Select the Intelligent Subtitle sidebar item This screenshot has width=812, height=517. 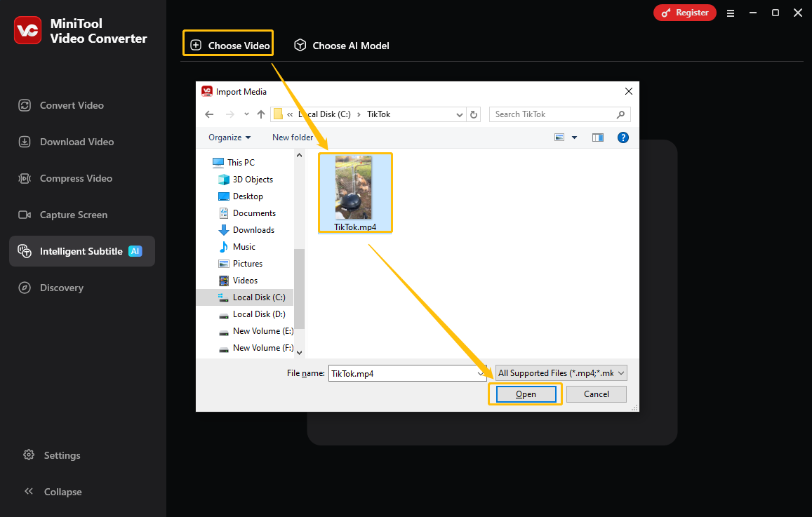pyautogui.click(x=82, y=251)
